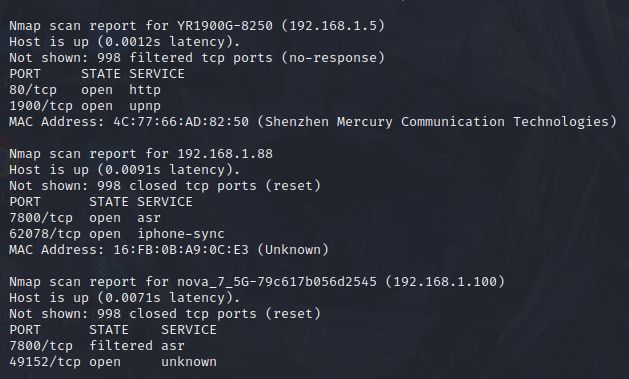The width and height of the screenshot is (629, 379).
Task: Select the upnp service text
Action: 145,106
